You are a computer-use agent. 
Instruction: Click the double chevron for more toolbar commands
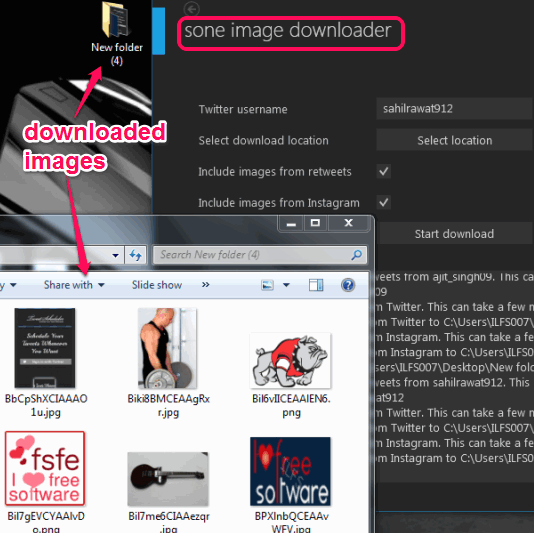tap(205, 284)
